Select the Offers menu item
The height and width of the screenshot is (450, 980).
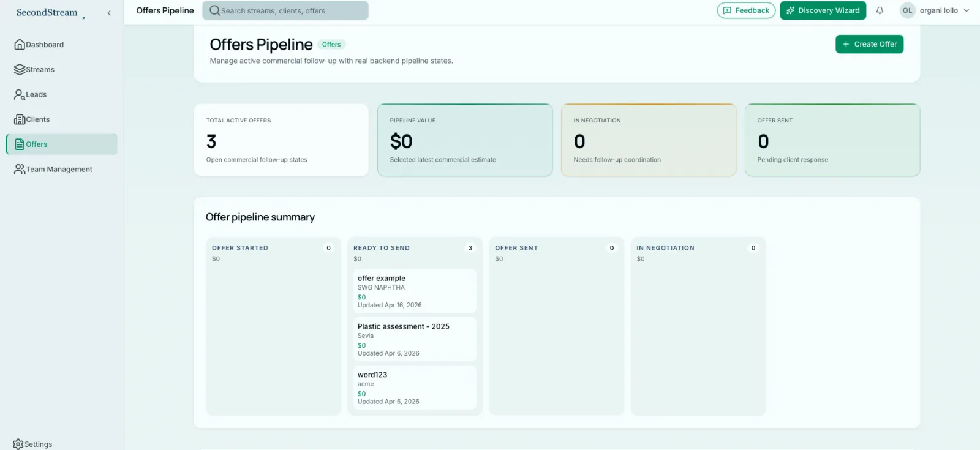click(x=61, y=144)
